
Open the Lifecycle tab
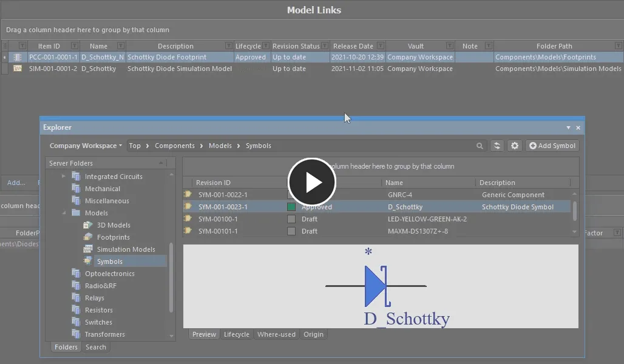[236, 334]
